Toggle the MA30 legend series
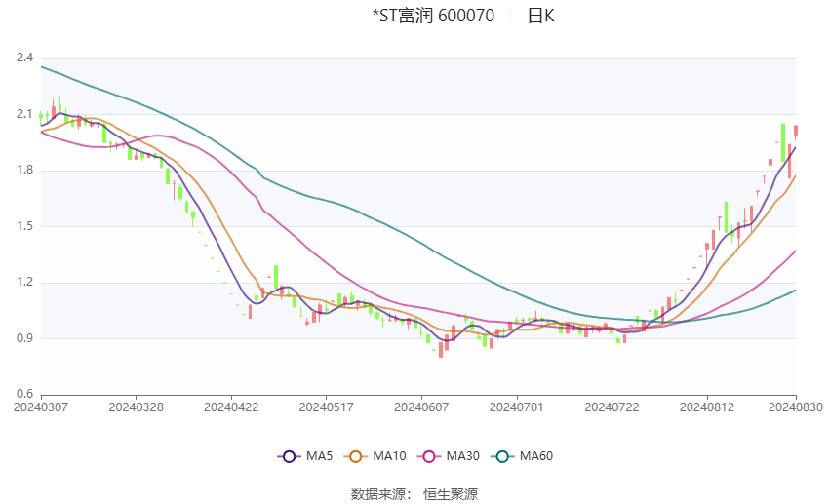Screen dimensions: 829x504 449,456
